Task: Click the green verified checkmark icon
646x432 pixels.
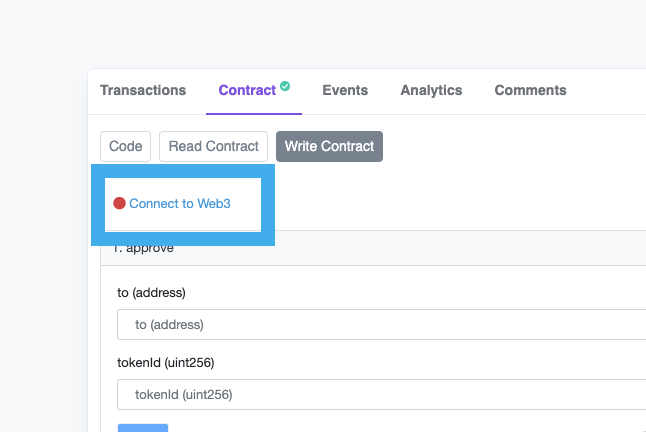Action: [285, 86]
